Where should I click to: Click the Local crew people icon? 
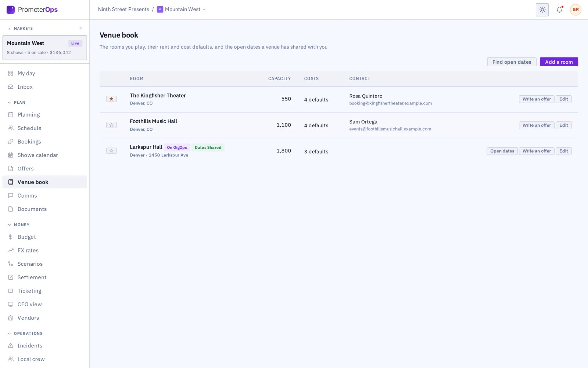(11, 359)
